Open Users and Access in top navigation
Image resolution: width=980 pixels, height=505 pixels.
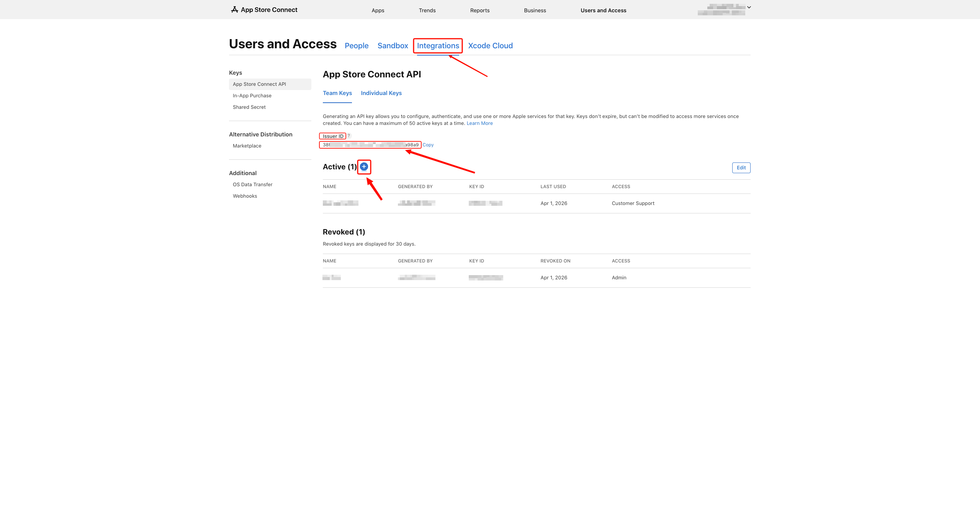[603, 10]
